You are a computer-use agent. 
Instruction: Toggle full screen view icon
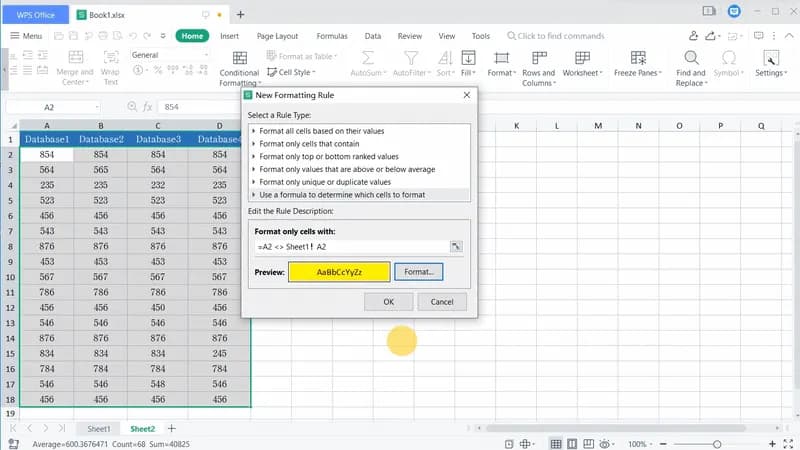[788, 444]
